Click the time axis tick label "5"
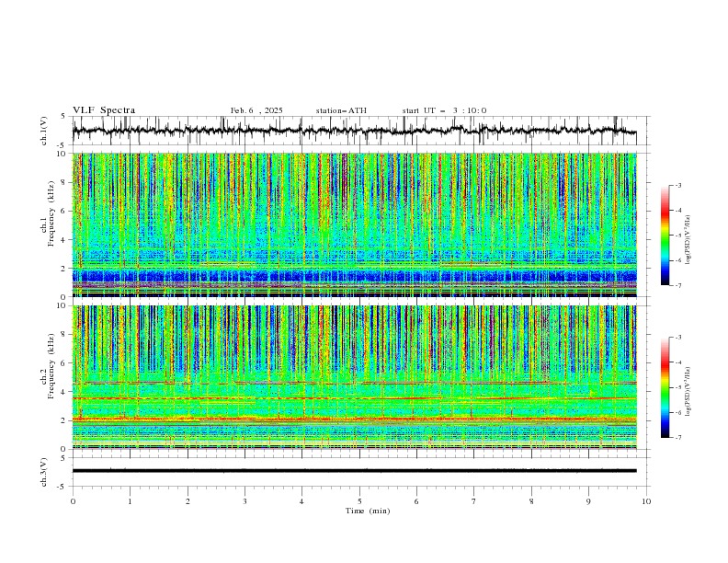Screen dimensions: 728x563 359,501
